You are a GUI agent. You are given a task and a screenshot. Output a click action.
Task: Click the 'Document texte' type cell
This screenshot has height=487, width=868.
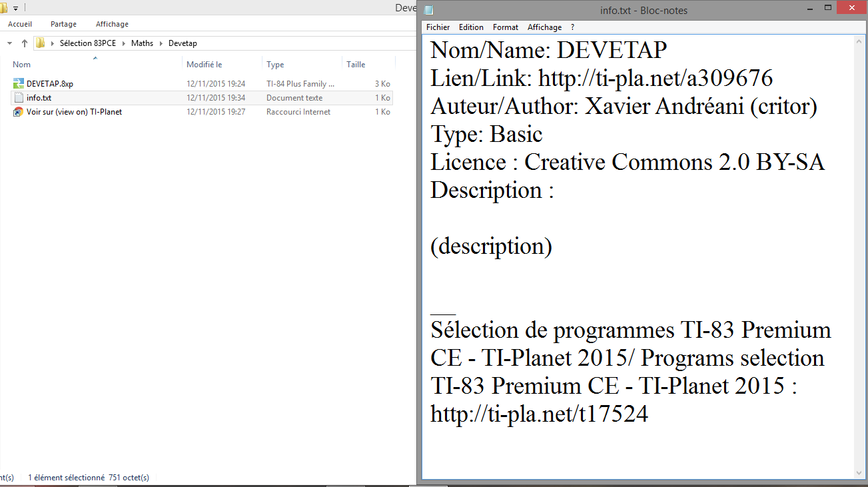coord(294,98)
